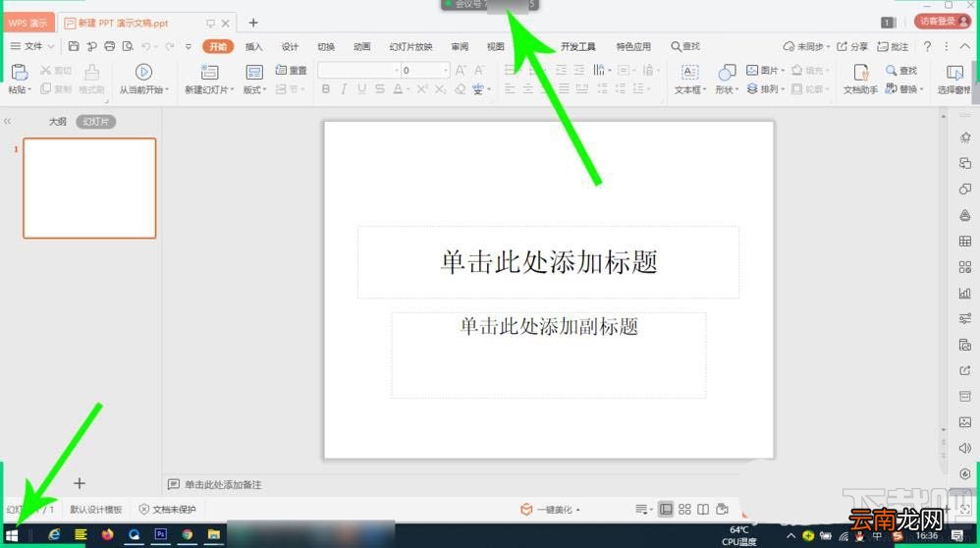Add a slide with the plus under thumbnails

(80, 483)
